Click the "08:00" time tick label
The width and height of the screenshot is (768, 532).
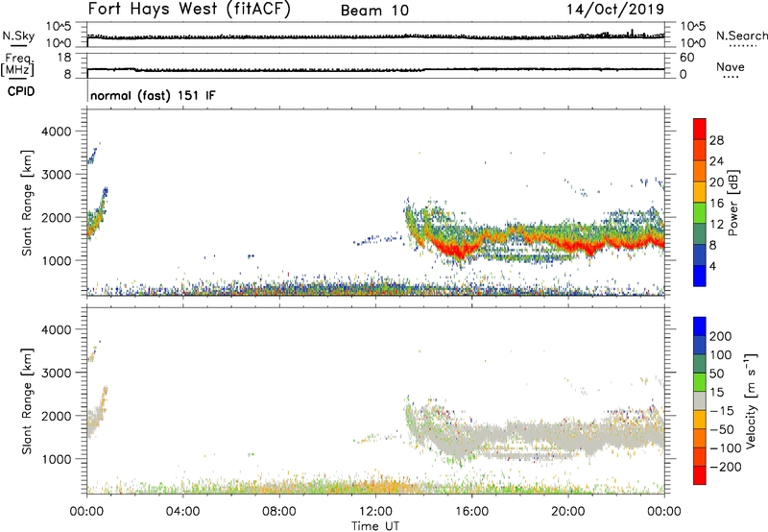click(x=279, y=512)
